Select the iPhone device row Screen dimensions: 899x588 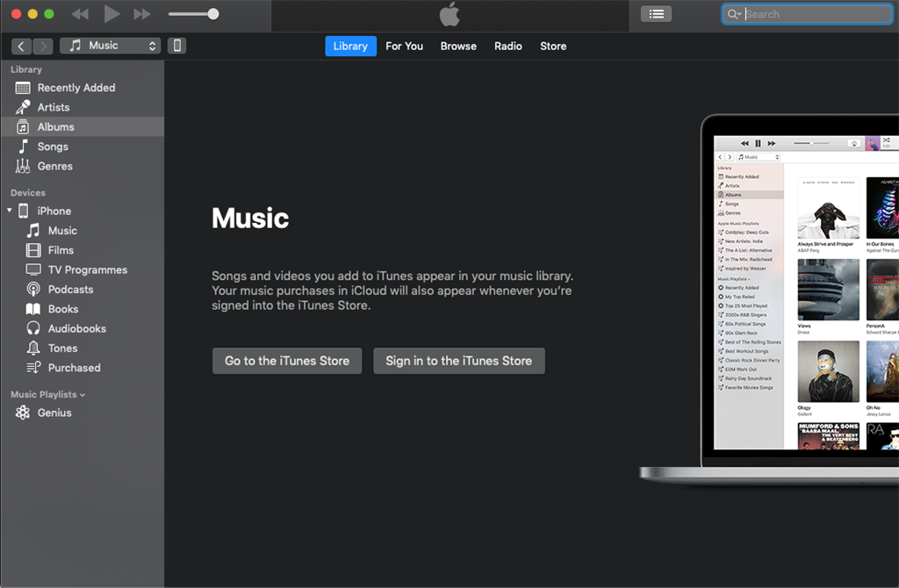point(83,211)
